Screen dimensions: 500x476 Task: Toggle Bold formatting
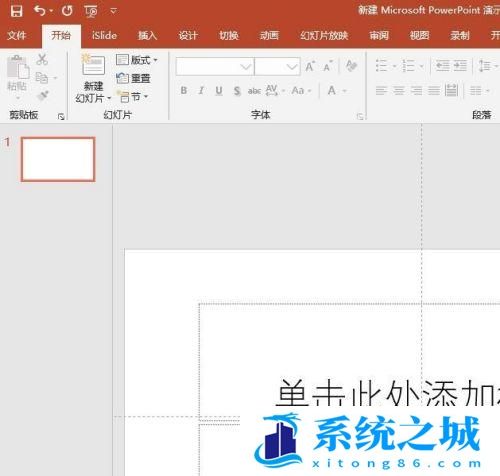coord(184,90)
